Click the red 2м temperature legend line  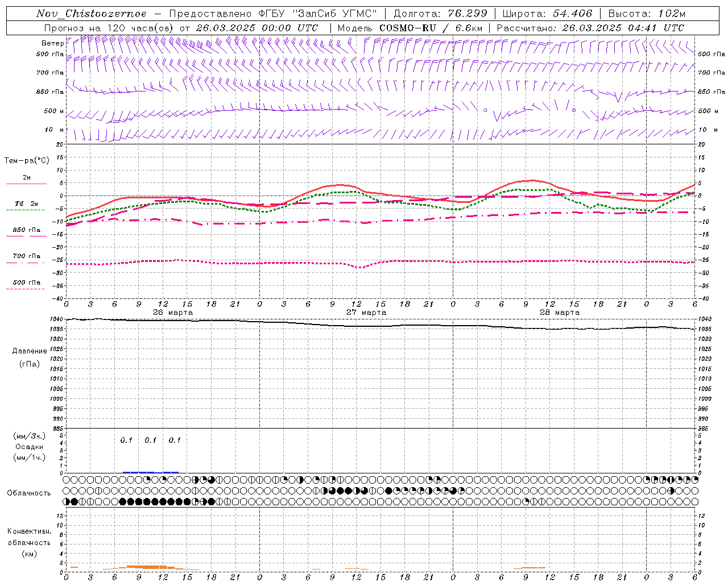(26, 184)
